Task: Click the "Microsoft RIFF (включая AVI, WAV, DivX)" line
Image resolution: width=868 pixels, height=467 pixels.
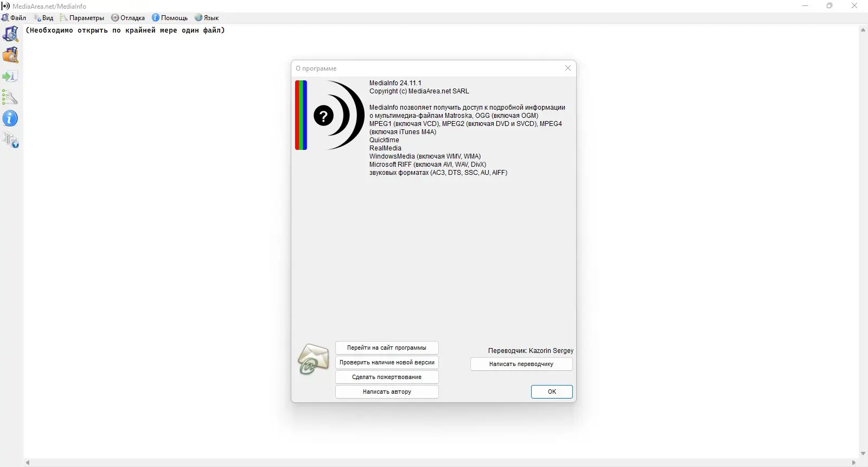Action: (428, 165)
